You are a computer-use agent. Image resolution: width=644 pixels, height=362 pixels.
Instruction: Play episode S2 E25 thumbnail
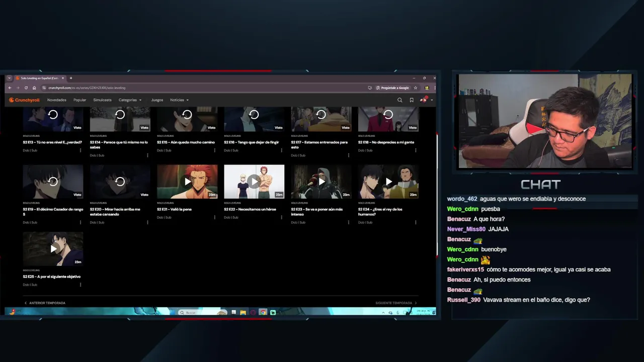click(x=53, y=249)
